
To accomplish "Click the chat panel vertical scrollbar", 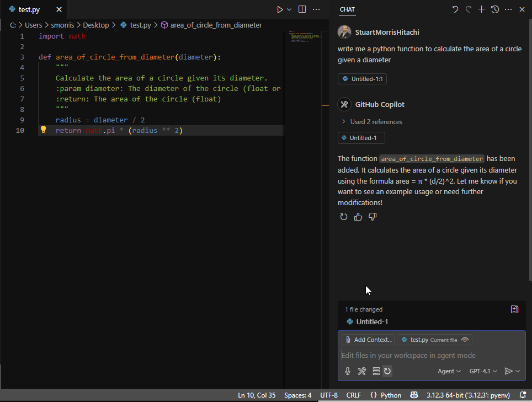I will click(x=530, y=150).
